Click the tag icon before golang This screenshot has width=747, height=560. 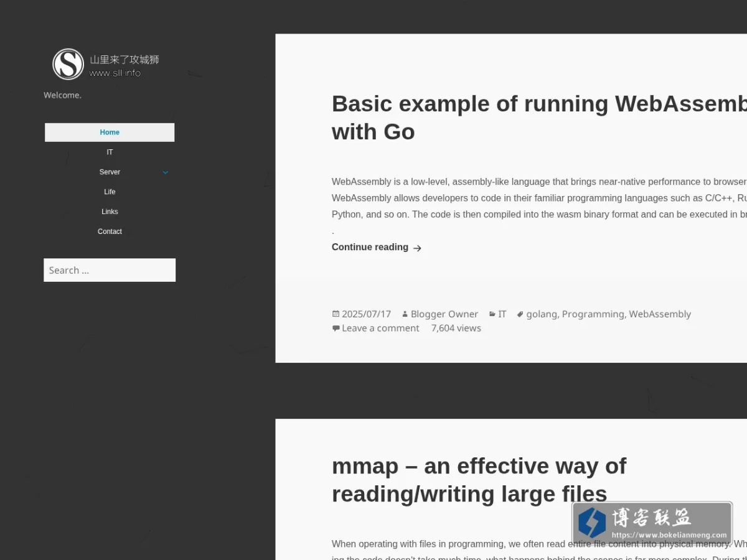point(520,314)
